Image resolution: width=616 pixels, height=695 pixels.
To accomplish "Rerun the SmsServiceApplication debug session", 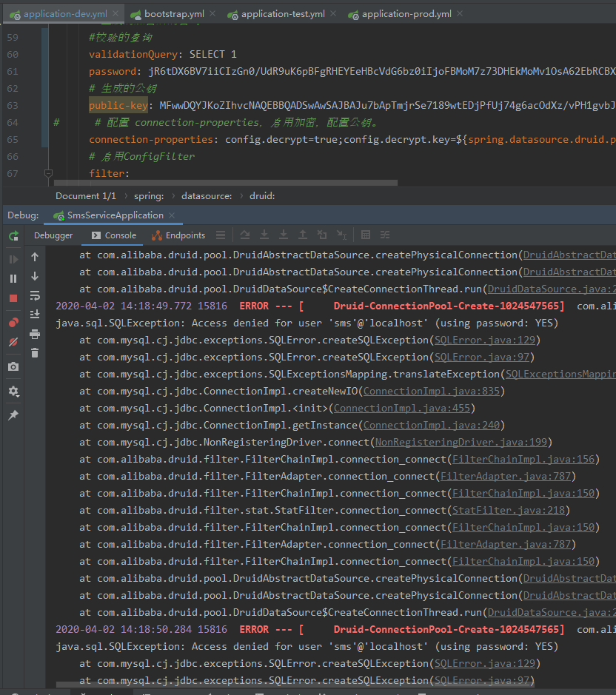I will 13,235.
